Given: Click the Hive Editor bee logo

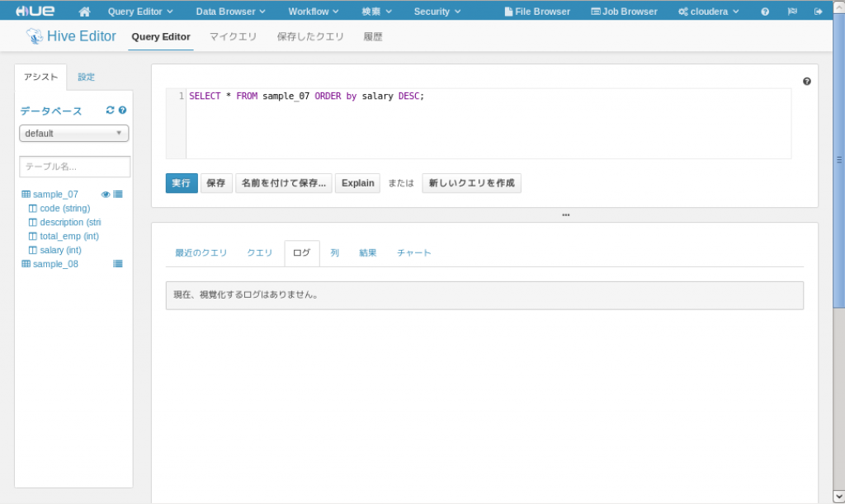Looking at the screenshot, I should (x=35, y=36).
